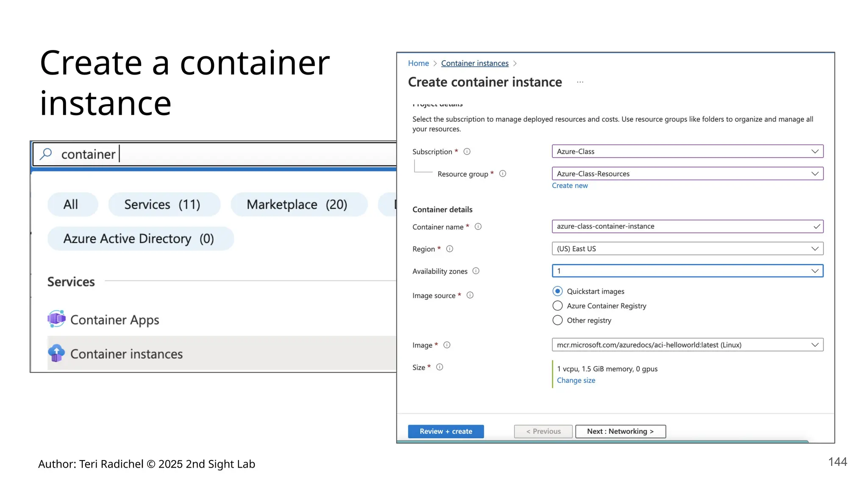Open the Availability zones dropdown

687,271
